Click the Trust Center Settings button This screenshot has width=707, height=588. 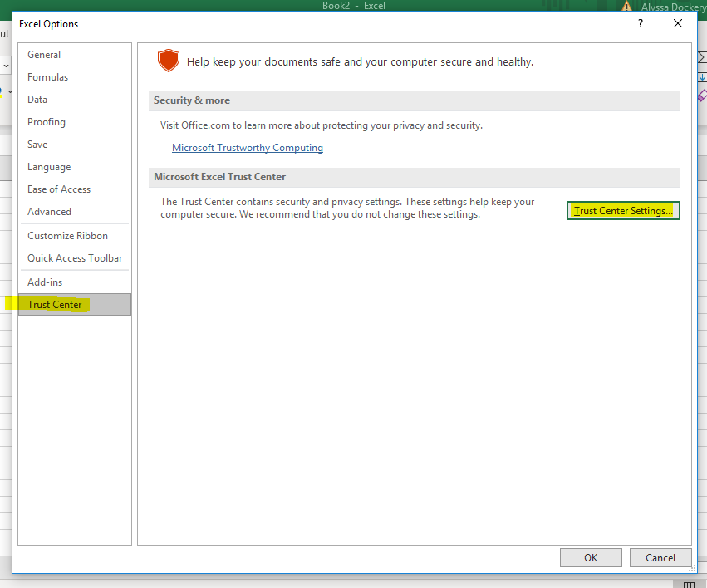coord(623,211)
